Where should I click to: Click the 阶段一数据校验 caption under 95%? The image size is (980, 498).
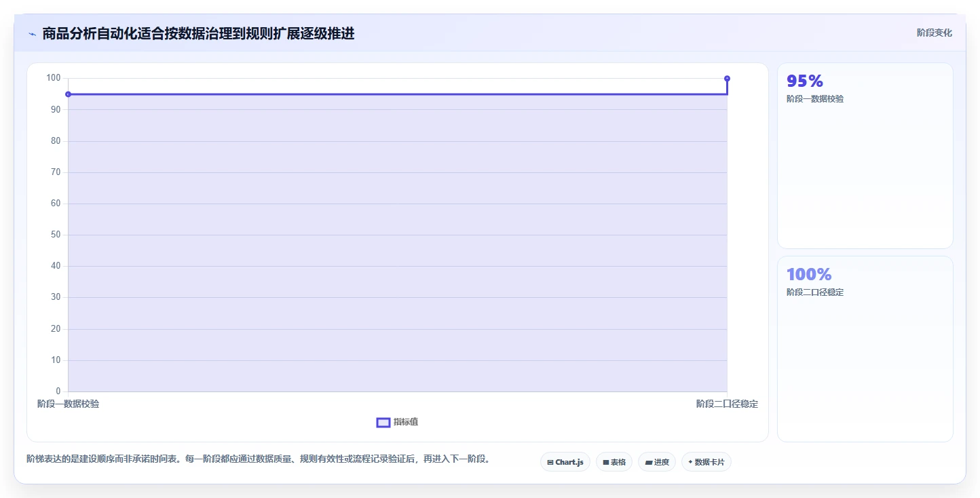(x=815, y=99)
